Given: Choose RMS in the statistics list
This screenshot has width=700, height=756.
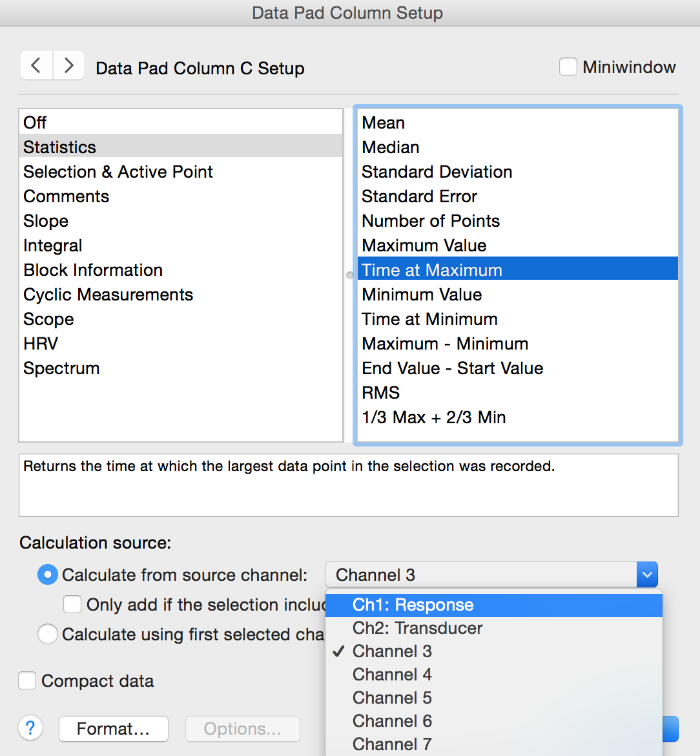Looking at the screenshot, I should pyautogui.click(x=381, y=393).
